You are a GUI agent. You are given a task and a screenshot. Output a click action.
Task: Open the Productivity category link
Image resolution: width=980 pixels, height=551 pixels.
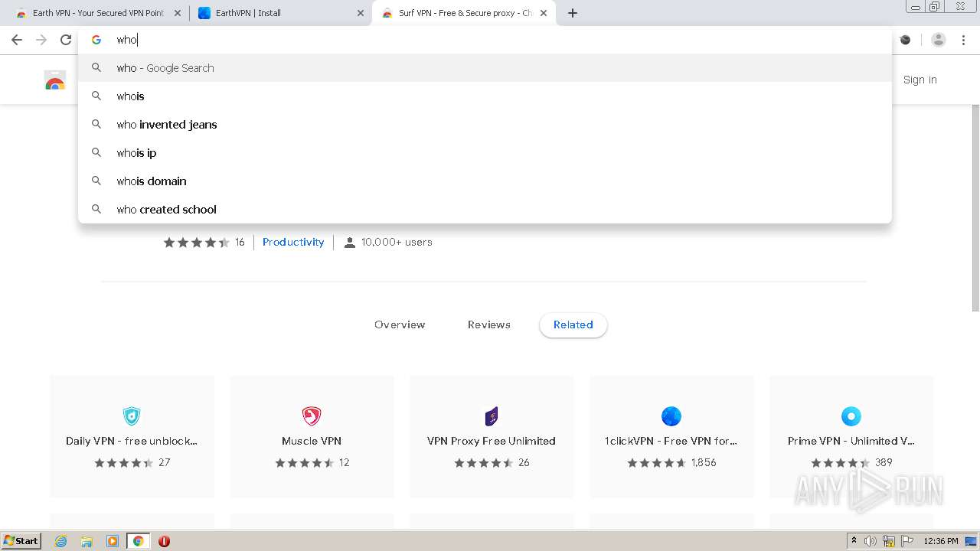(293, 242)
